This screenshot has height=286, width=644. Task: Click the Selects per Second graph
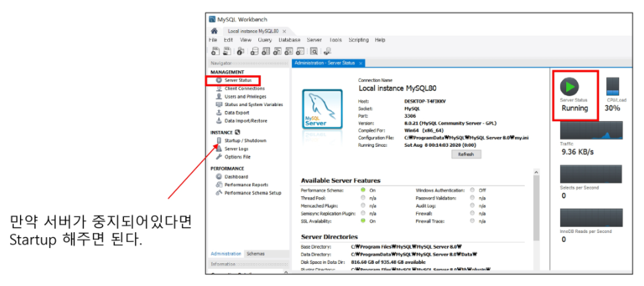[x=591, y=174]
